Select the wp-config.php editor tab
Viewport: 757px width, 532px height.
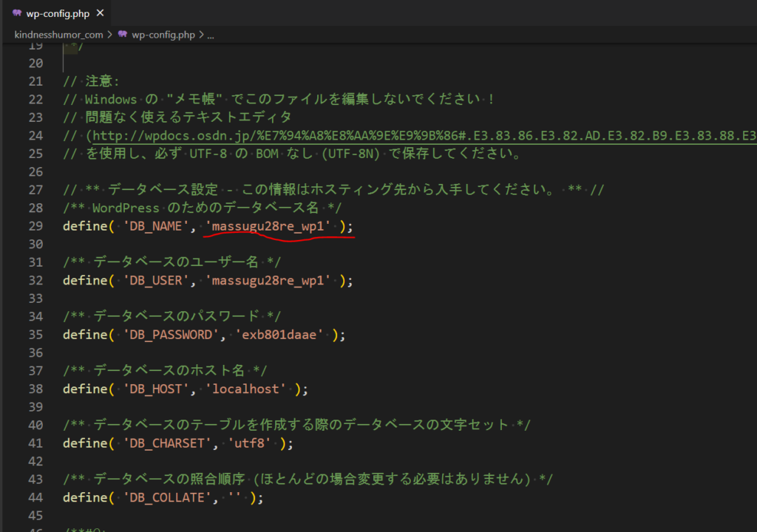point(58,13)
